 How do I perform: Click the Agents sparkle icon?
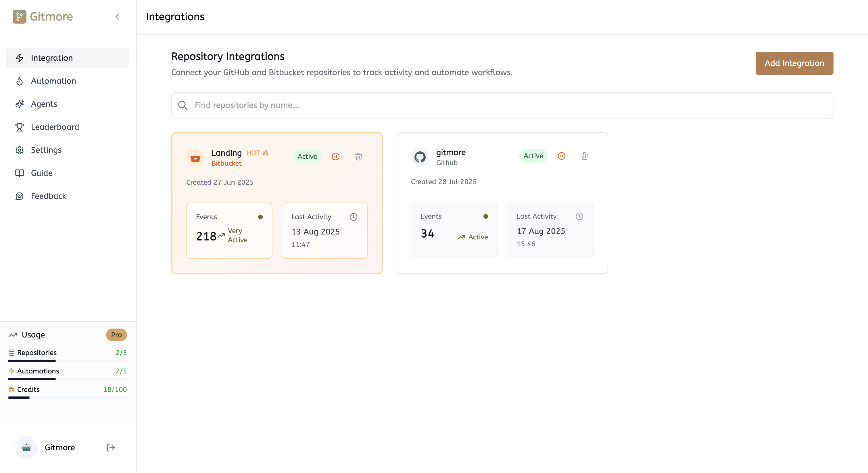click(20, 104)
